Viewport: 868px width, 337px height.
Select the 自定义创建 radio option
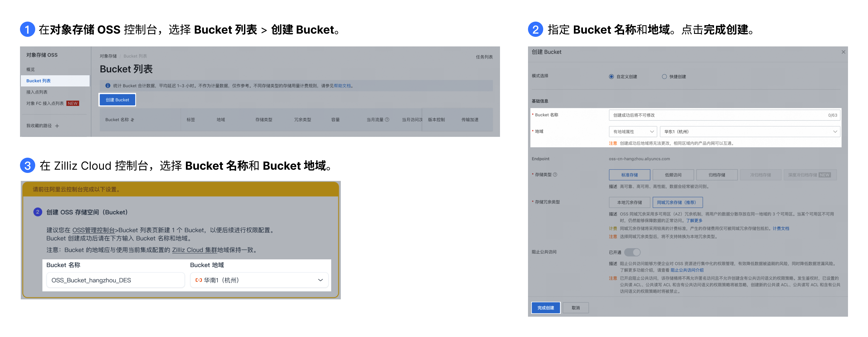611,77
